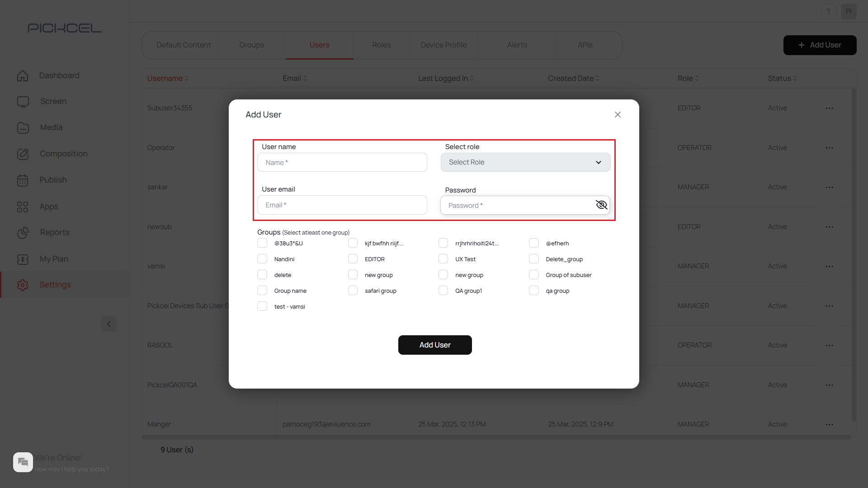Image resolution: width=868 pixels, height=488 pixels.
Task: Click the Composition sidebar icon
Action: (x=23, y=154)
